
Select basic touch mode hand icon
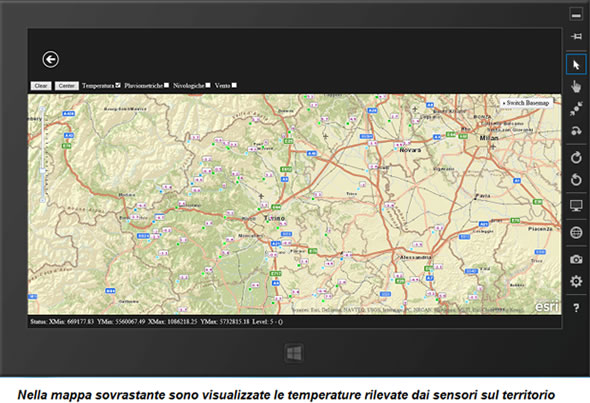(576, 87)
